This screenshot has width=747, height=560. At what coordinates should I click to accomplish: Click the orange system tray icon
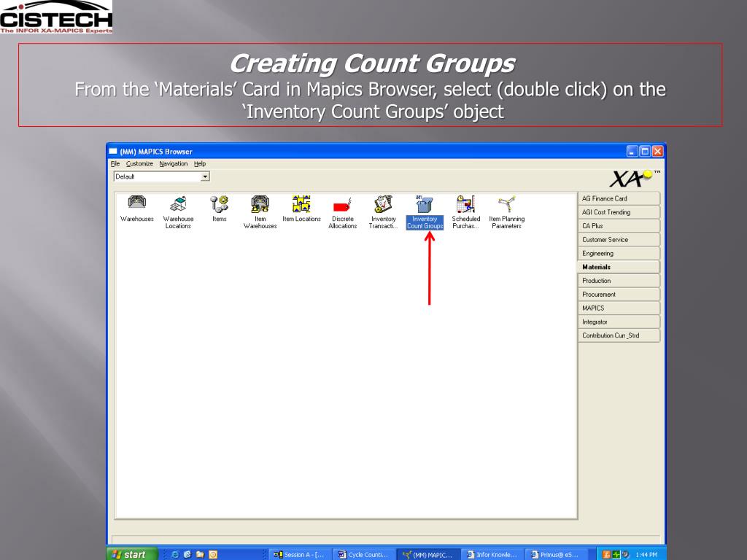(x=606, y=554)
